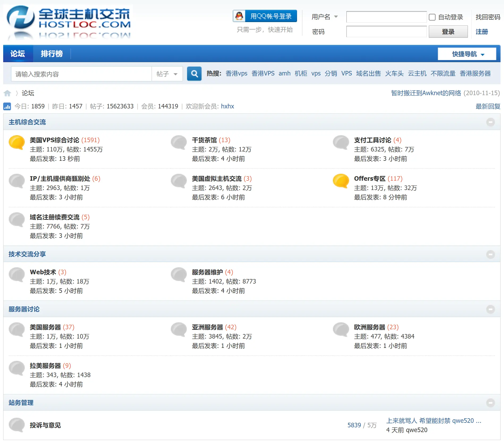This screenshot has height=443, width=504.
Task: Click the search content input field
Action: pos(81,74)
